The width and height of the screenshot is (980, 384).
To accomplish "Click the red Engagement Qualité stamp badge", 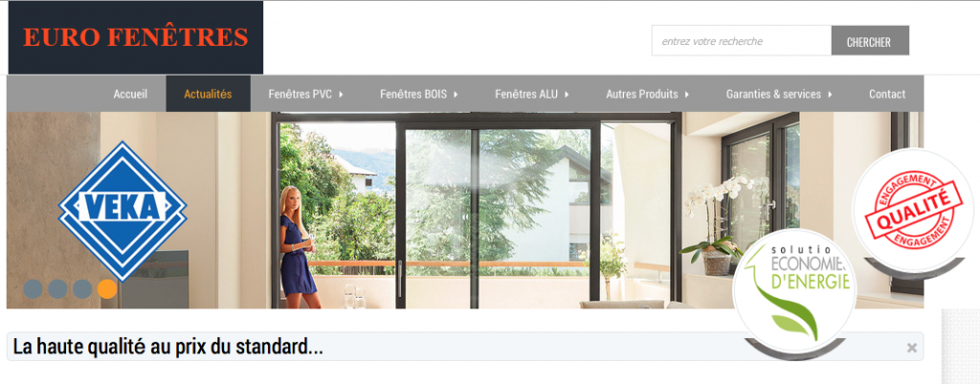I will pyautogui.click(x=912, y=210).
